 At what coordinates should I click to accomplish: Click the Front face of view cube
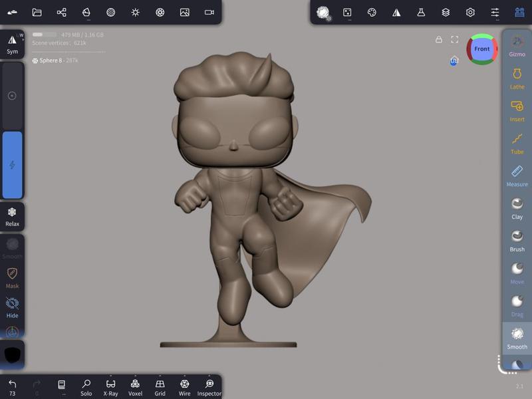[x=481, y=49]
